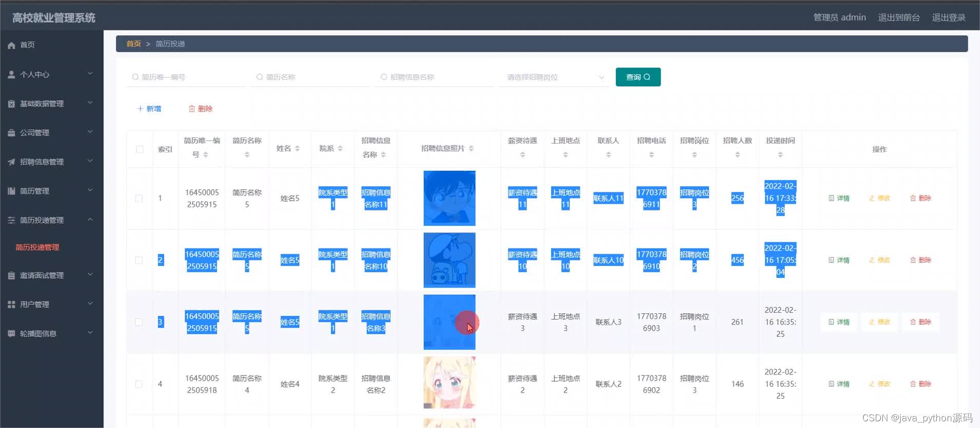
Task: Click sort arrows next to 招聘信息照片 header
Action: click(471, 149)
